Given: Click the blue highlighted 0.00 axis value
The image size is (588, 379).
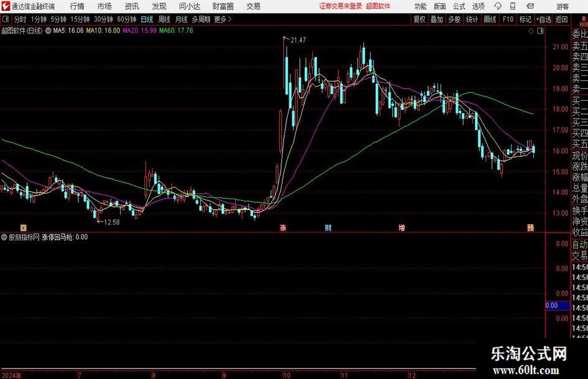Looking at the screenshot, I should click(558, 306).
